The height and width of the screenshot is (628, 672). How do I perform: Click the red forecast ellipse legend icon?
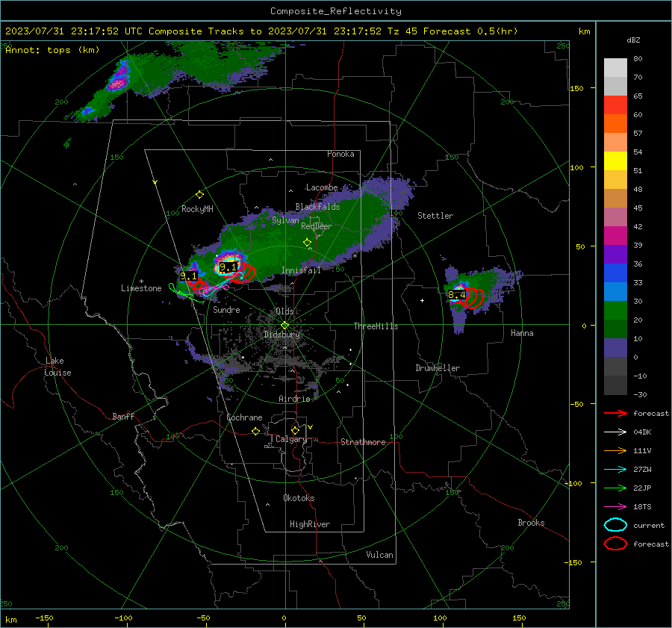(615, 544)
